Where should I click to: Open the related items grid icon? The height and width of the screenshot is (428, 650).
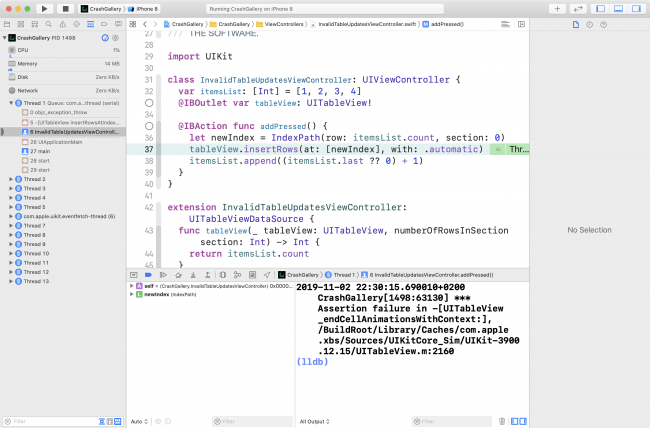tap(134, 22)
